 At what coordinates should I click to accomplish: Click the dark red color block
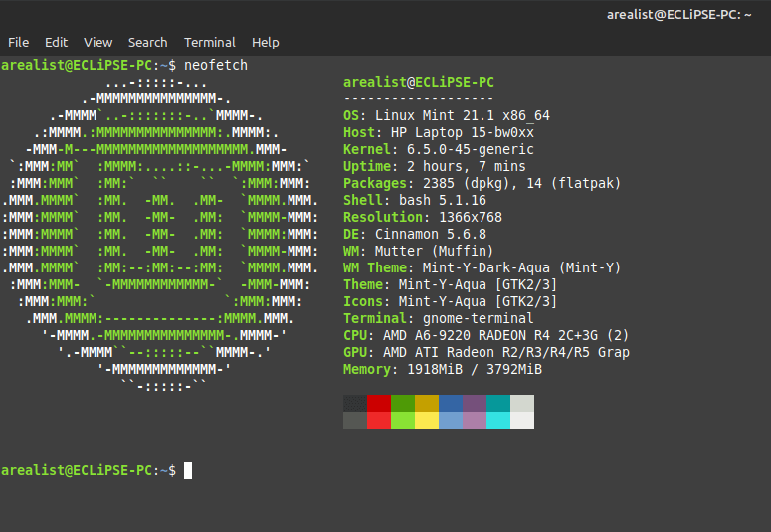pos(379,403)
